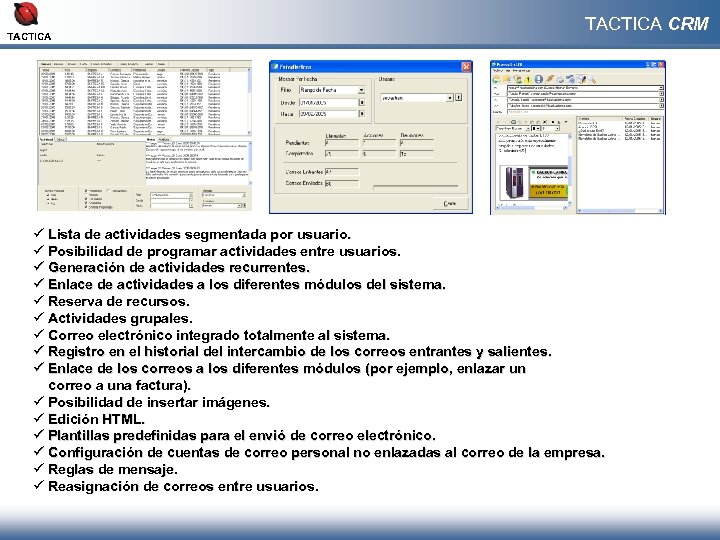Click the magnifier search icon in email toolbar
The height and width of the screenshot is (540, 720).
click(592, 79)
